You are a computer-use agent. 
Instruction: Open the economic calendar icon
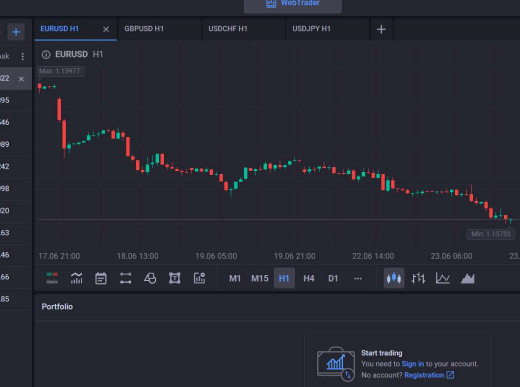[101, 278]
